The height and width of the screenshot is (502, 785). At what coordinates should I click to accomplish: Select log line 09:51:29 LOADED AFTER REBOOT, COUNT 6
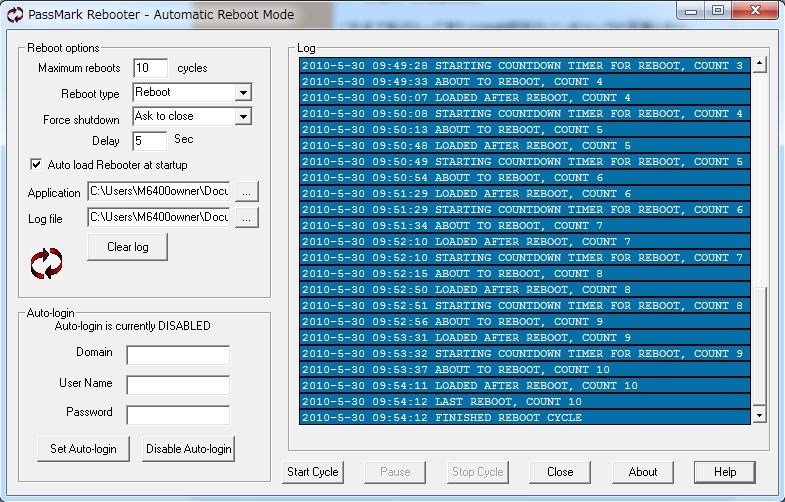(525, 194)
